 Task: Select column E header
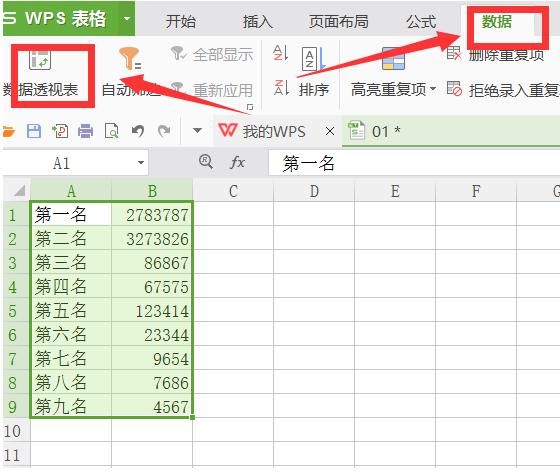coord(395,191)
